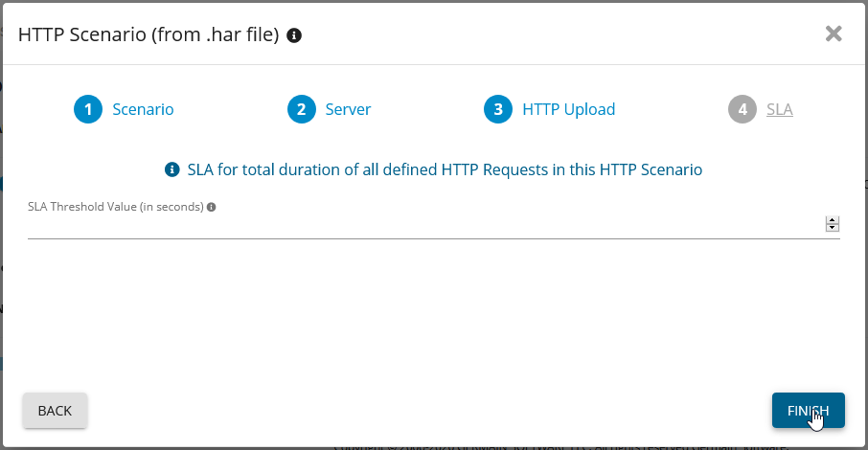Image resolution: width=868 pixels, height=450 pixels.
Task: Decrease the SLA threshold with the down arrow
Action: (x=832, y=228)
